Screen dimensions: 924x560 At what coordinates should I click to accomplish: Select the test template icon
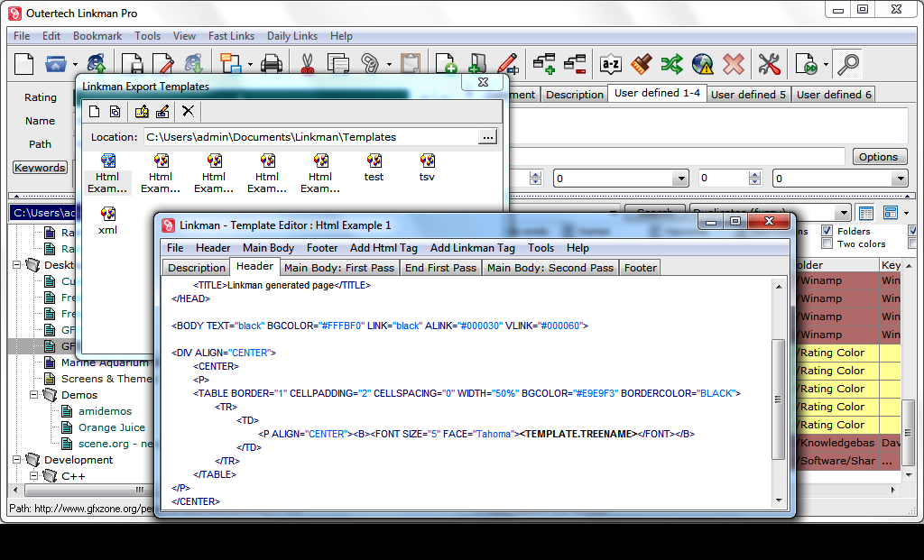(x=374, y=167)
